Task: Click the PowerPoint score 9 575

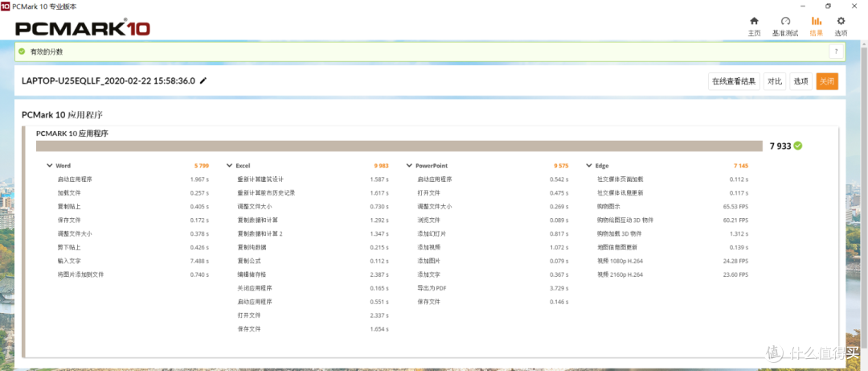Action: (561, 166)
